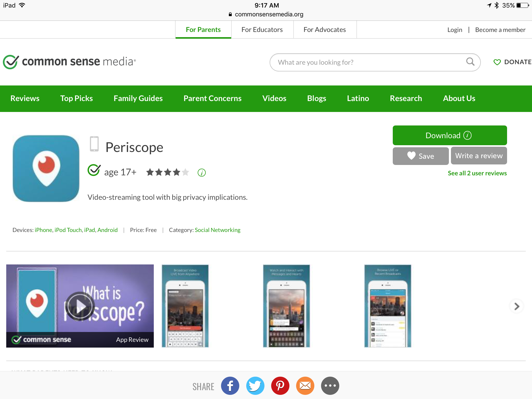Screen dimensions: 532x399
Task: Switch to the For Educators tab
Action: tap(262, 30)
